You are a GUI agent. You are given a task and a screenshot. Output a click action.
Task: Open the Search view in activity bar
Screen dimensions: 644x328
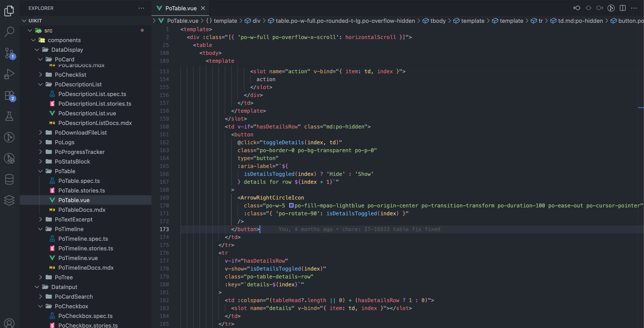(9, 32)
